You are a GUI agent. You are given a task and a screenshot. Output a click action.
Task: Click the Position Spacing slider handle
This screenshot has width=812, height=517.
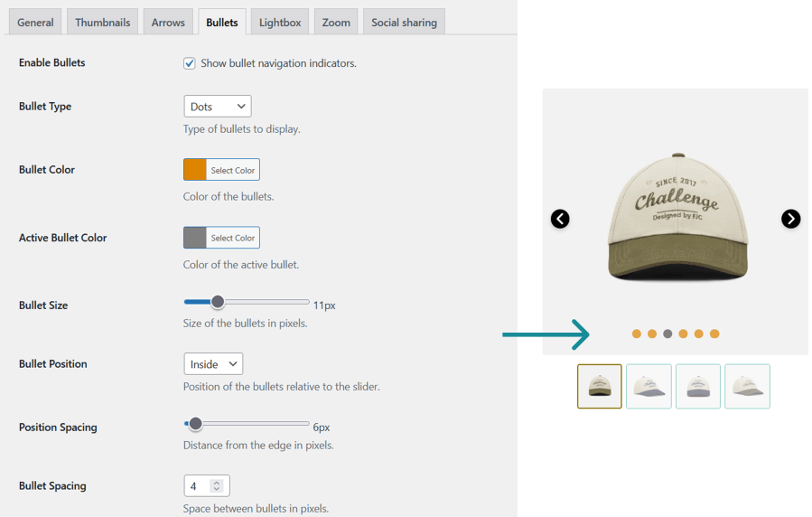pyautogui.click(x=195, y=424)
